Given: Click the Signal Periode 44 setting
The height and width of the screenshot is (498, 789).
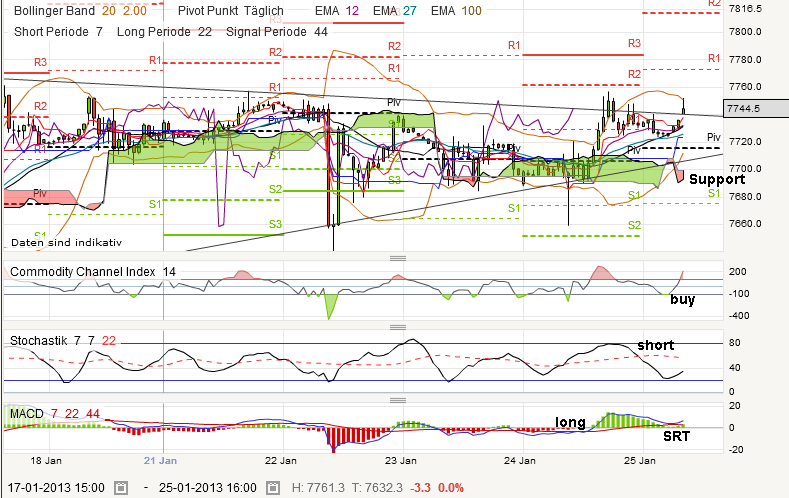Looking at the screenshot, I should [277, 32].
